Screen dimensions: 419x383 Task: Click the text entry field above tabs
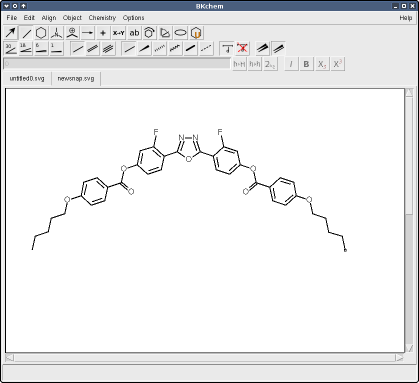tap(117, 64)
